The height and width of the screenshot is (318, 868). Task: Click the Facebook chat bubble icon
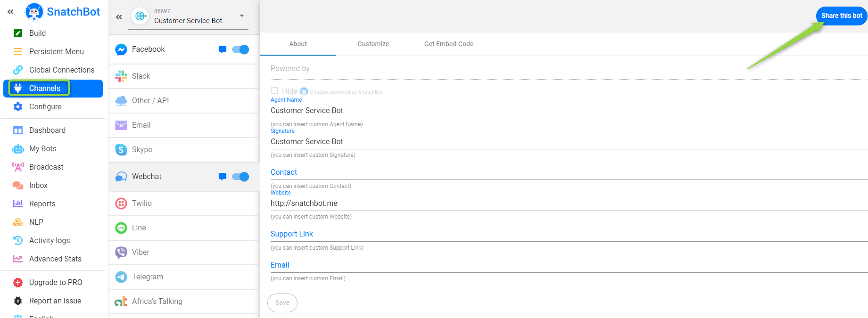223,49
